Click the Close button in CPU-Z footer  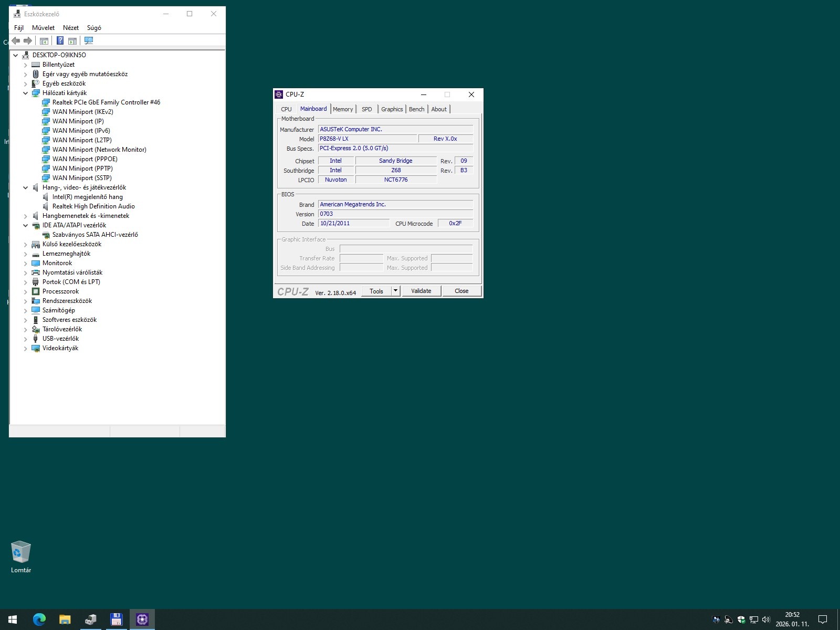[461, 291]
